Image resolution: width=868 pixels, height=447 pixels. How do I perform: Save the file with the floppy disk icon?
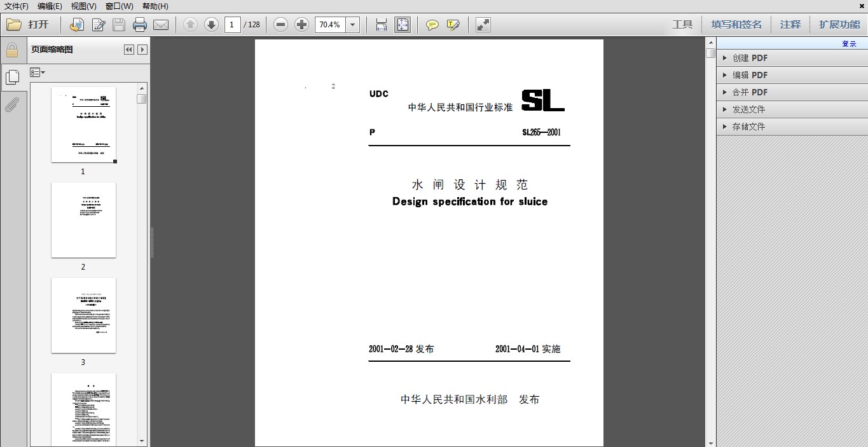119,25
